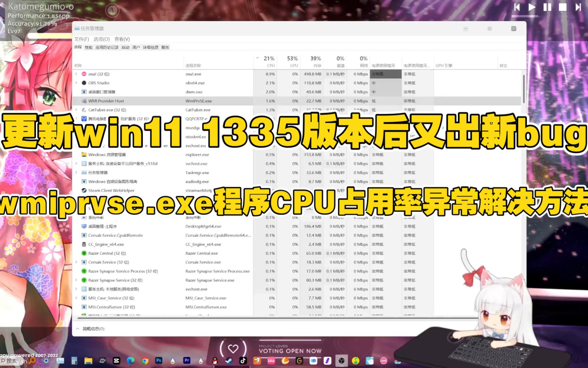Image resolution: width=588 pixels, height=368 pixels.
Task: Click the MSI.CentralServer process icon
Action: click(84, 307)
